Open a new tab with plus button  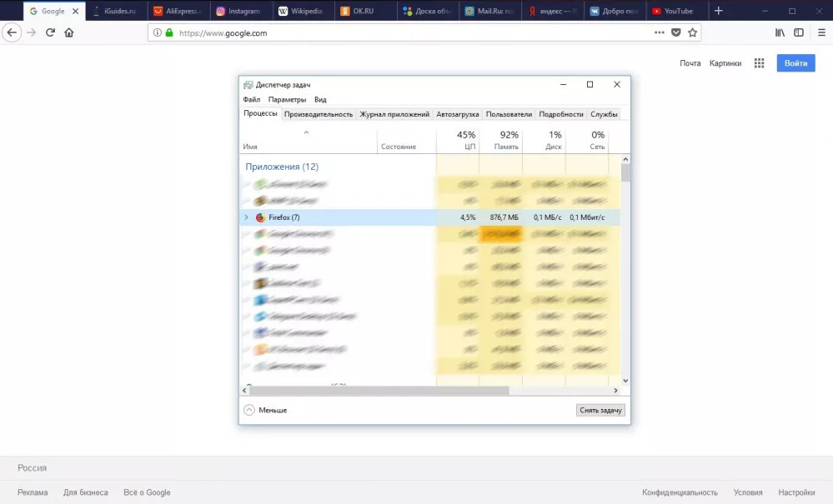pyautogui.click(x=719, y=11)
